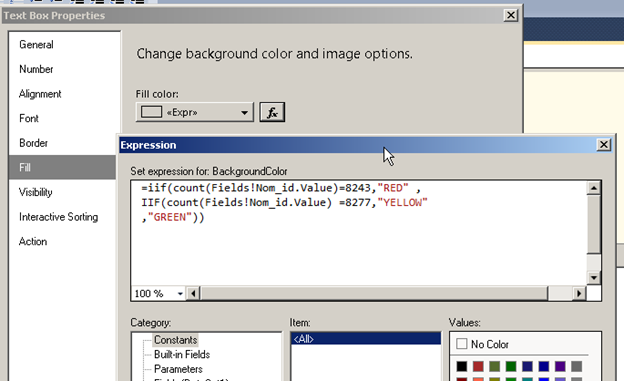Click the expression editor scroll down arrow

tap(594, 277)
